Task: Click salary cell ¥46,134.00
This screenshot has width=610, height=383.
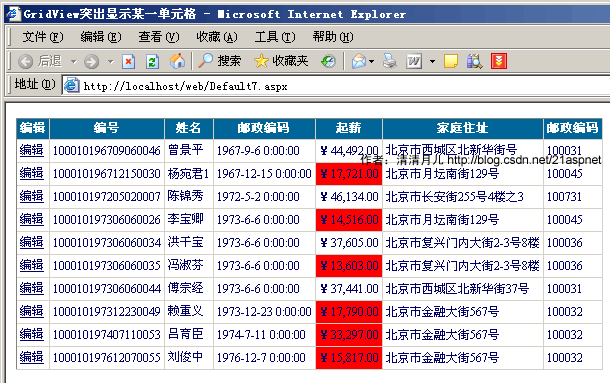Action: [x=349, y=197]
